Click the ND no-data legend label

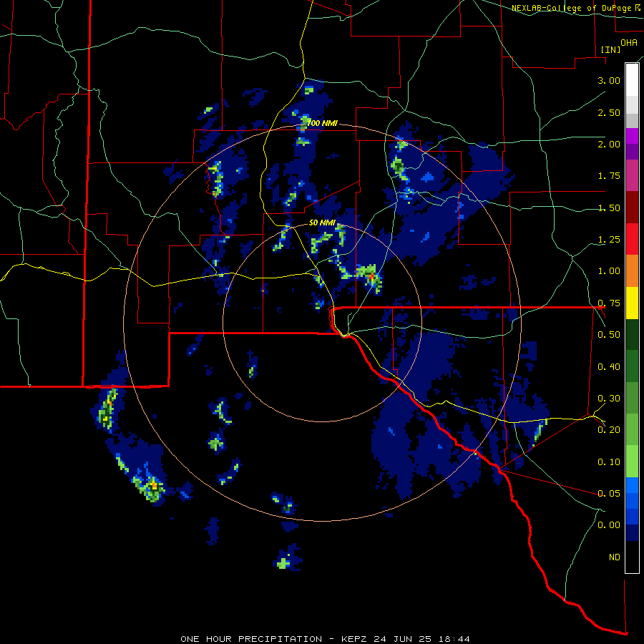(615, 557)
